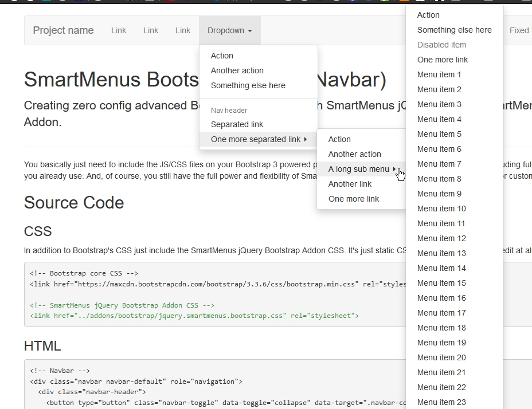Click the Project name brand link
Image resolution: width=532 pixels, height=409 pixels.
tap(63, 30)
